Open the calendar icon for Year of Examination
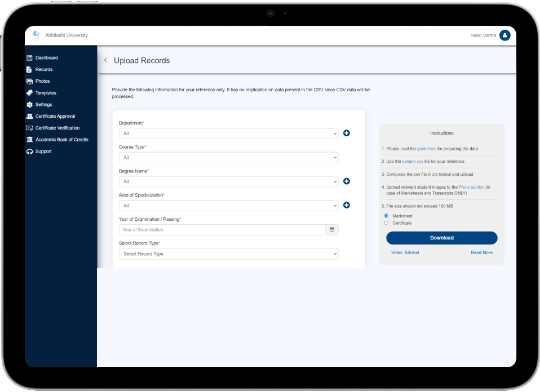 click(331, 229)
